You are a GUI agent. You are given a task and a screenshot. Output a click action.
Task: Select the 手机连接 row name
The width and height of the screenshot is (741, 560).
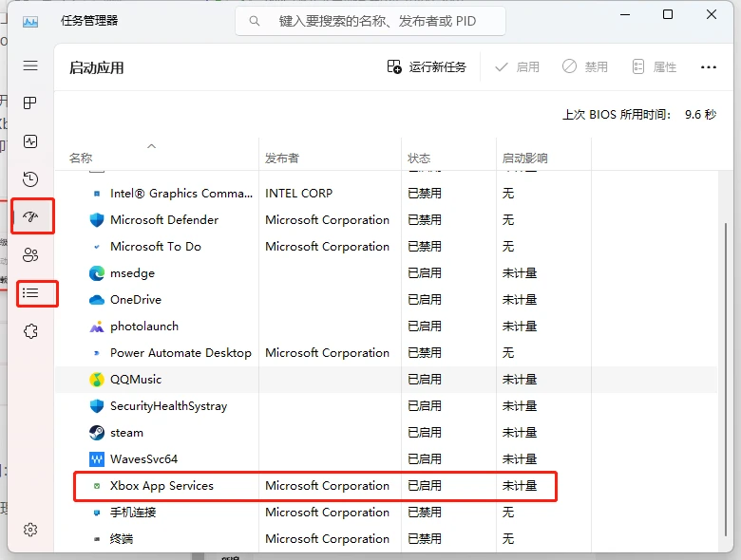(133, 513)
